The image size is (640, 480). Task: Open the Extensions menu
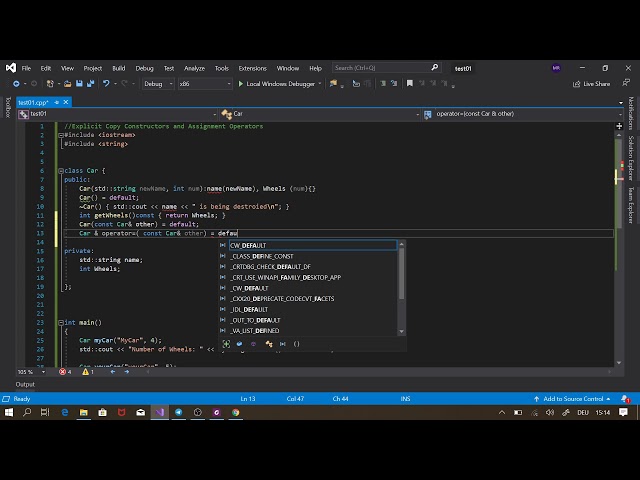click(x=253, y=68)
